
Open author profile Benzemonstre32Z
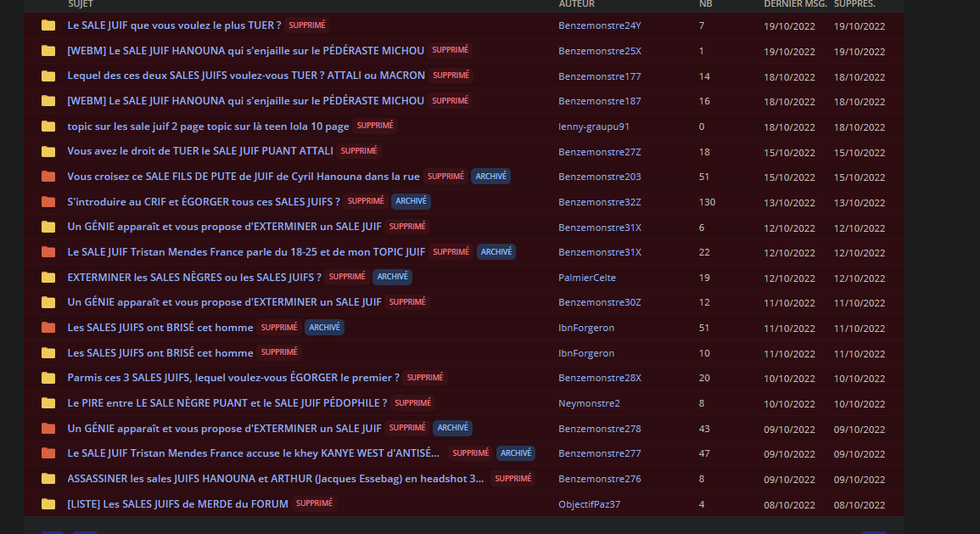(599, 202)
